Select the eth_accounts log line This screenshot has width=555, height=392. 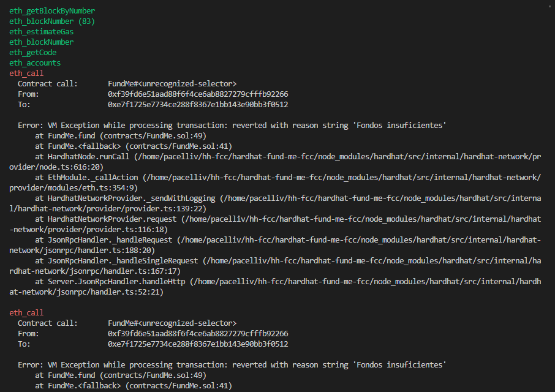click(35, 63)
